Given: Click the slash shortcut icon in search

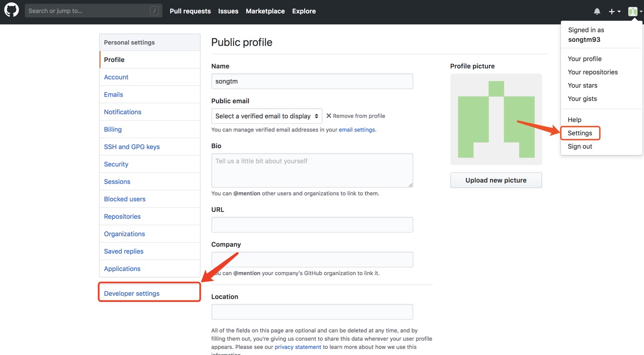Looking at the screenshot, I should [x=155, y=11].
